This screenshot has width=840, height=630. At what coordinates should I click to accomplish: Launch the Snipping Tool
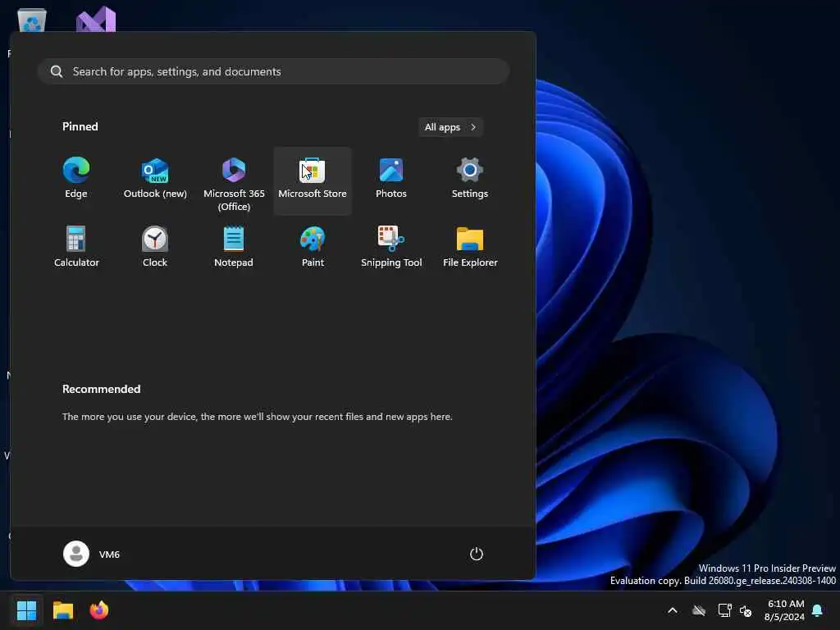pos(391,248)
